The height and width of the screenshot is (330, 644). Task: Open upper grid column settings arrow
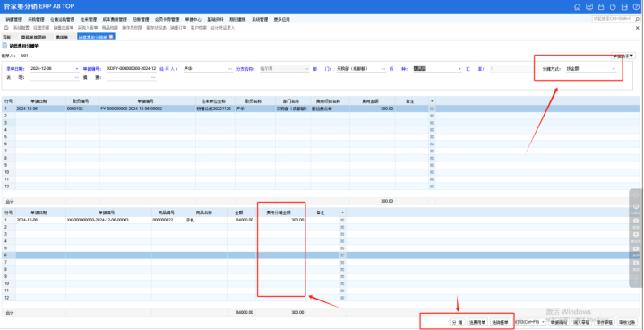[x=431, y=100]
